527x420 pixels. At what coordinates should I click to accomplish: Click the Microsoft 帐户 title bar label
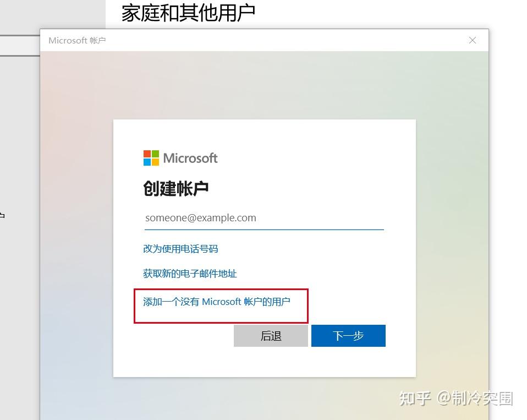pyautogui.click(x=77, y=40)
